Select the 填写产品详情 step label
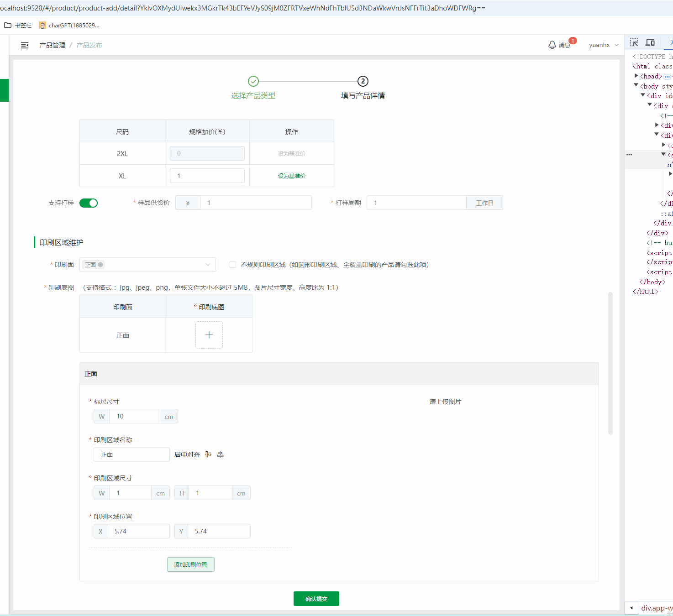This screenshot has height=616, width=673. [363, 95]
